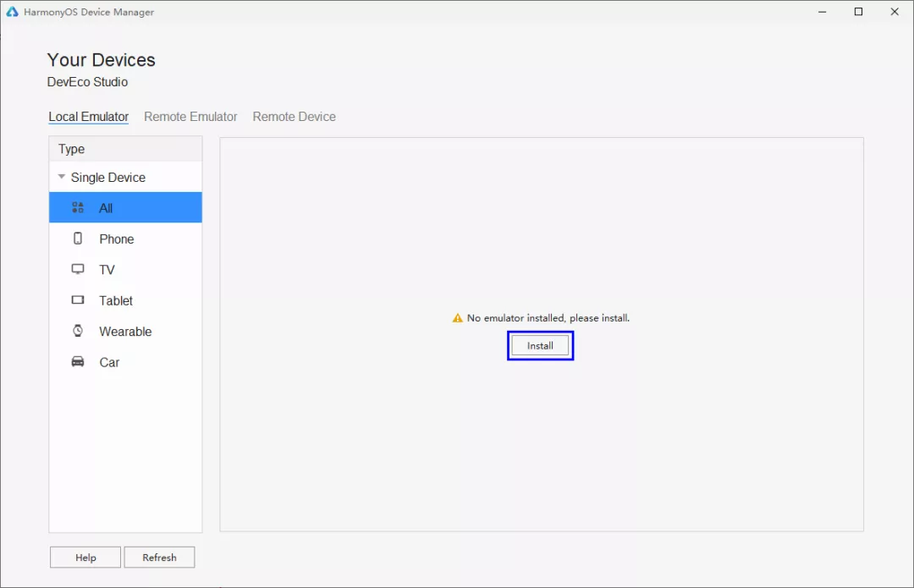This screenshot has width=914, height=588.
Task: Click the Car vehicle icon
Action: point(78,361)
